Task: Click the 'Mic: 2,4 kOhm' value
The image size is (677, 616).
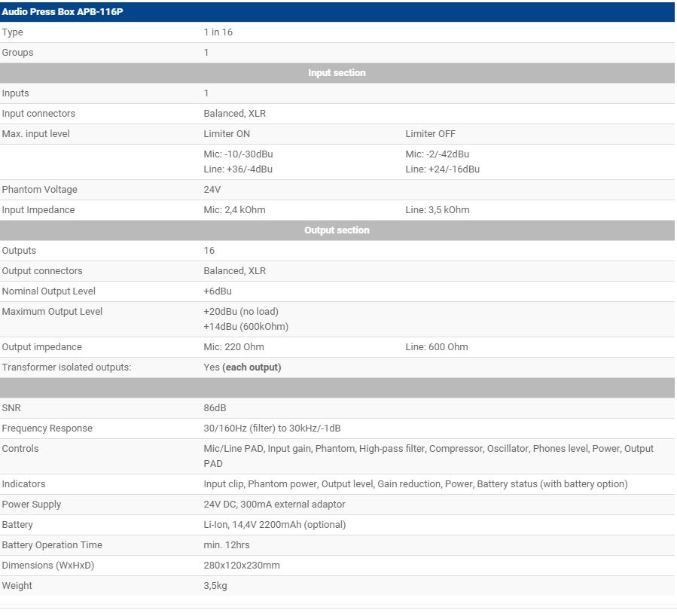Action: point(234,210)
